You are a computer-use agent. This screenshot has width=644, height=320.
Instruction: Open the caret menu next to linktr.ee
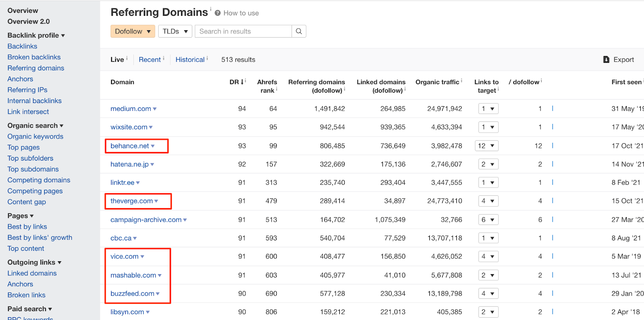click(138, 183)
